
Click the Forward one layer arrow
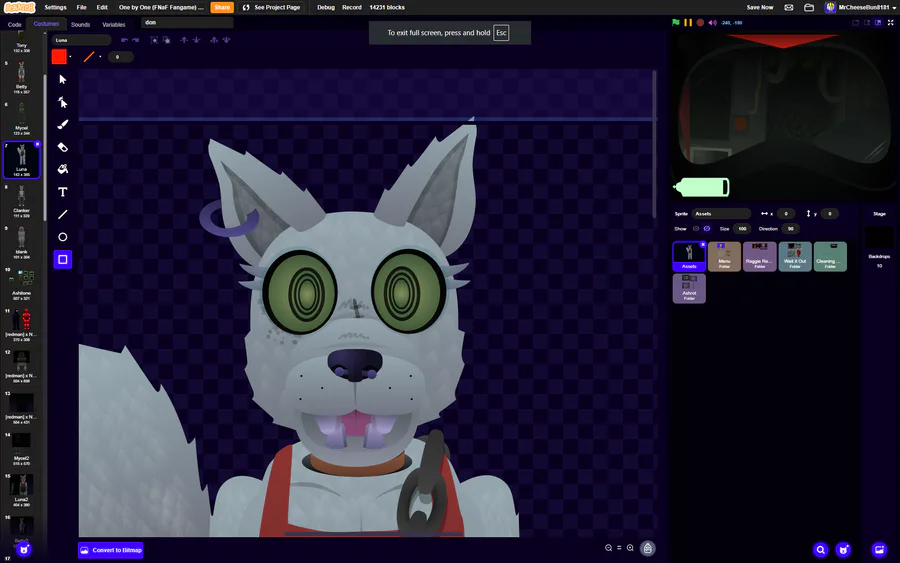point(184,40)
